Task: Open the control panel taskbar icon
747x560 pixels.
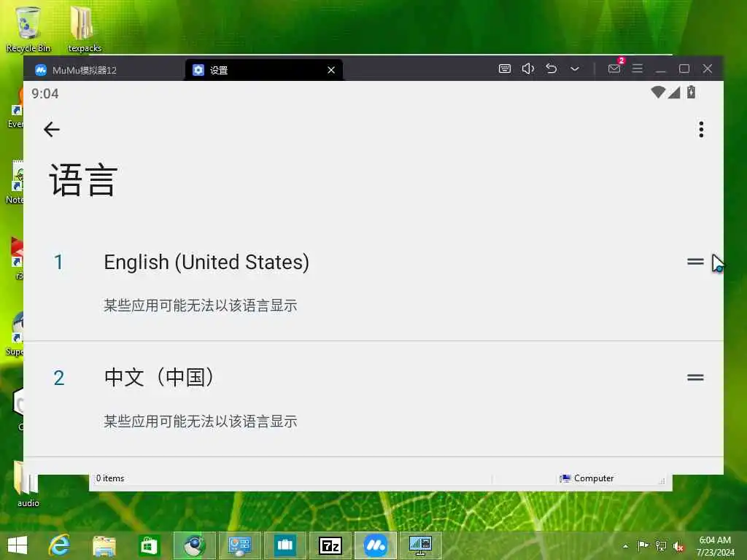Action: (x=239, y=545)
